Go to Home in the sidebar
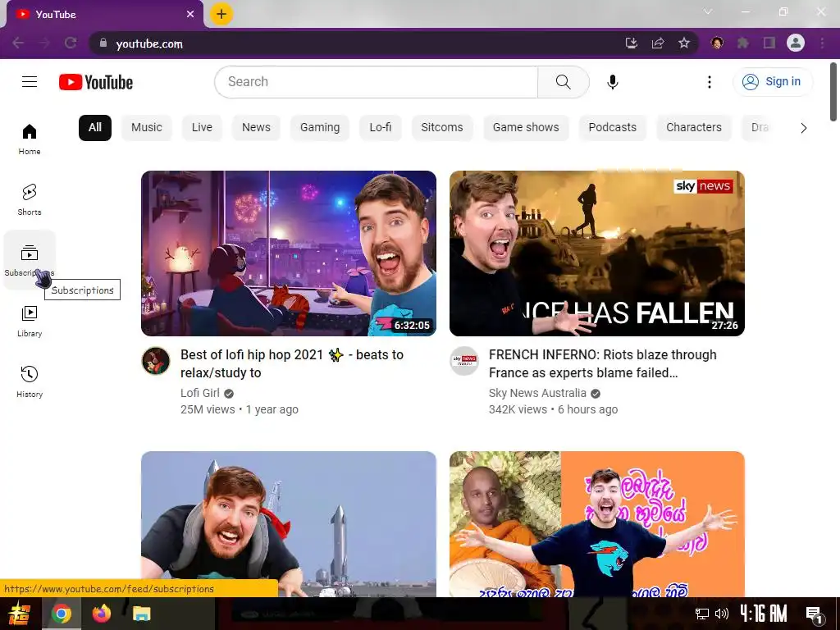This screenshot has width=840, height=630. click(x=30, y=139)
